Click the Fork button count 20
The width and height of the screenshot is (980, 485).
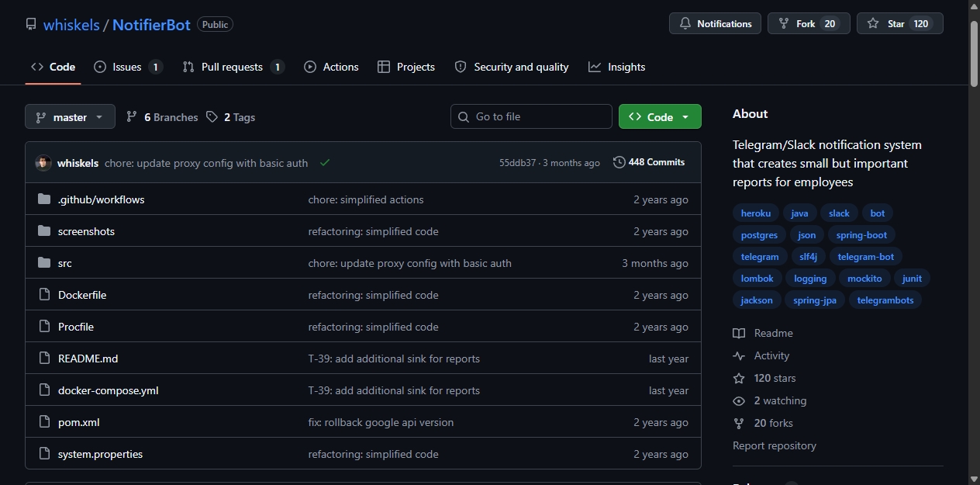click(830, 24)
